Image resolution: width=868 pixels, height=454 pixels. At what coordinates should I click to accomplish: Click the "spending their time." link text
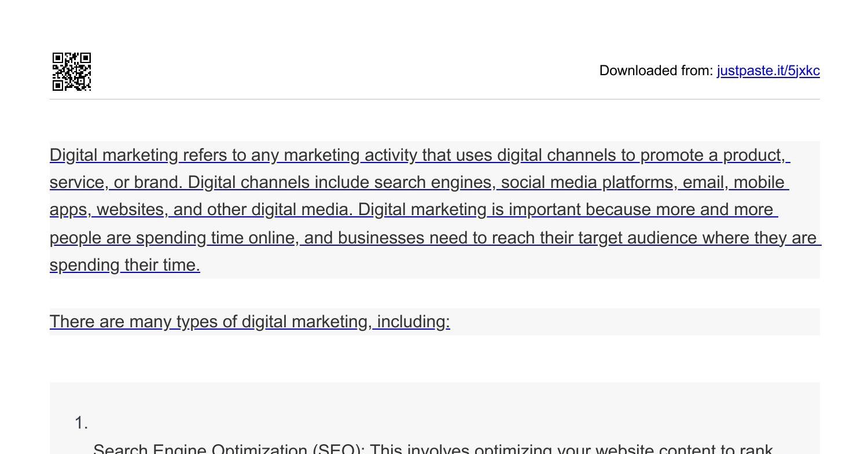coord(124,265)
